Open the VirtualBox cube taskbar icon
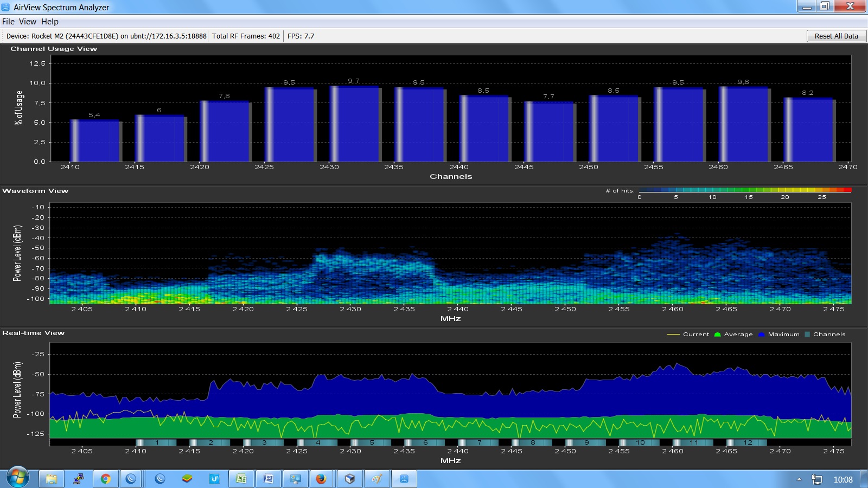The image size is (868, 488). pyautogui.click(x=350, y=479)
